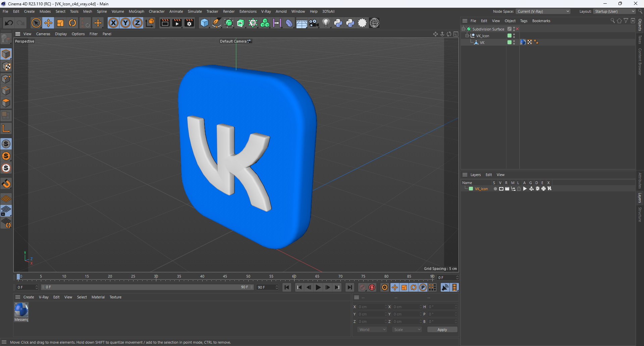Image resolution: width=644 pixels, height=346 pixels.
Task: Add a Bend deformer
Action: click(289, 23)
